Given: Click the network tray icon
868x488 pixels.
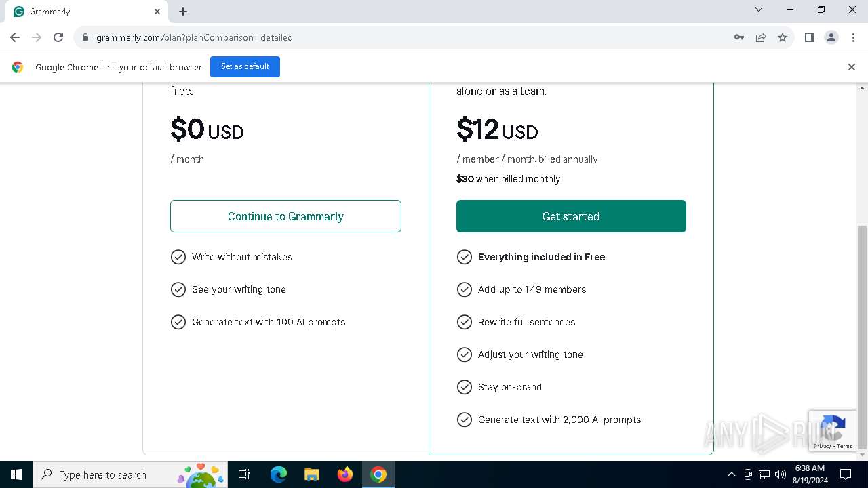Looking at the screenshot, I should click(764, 474).
